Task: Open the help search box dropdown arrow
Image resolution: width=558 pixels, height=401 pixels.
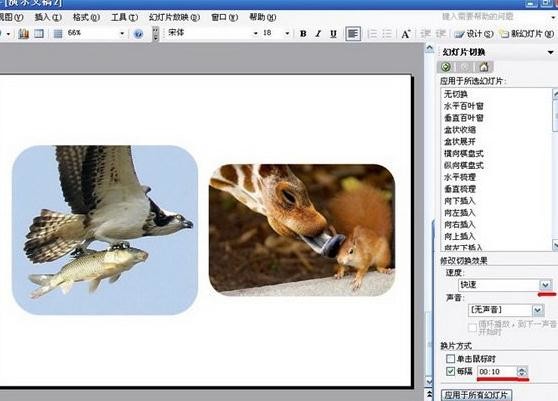Action: click(554, 17)
